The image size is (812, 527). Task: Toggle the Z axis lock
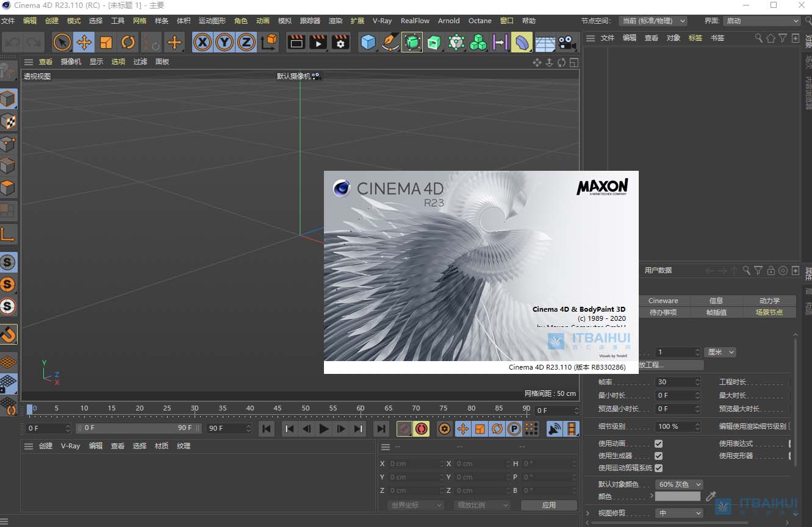[246, 43]
